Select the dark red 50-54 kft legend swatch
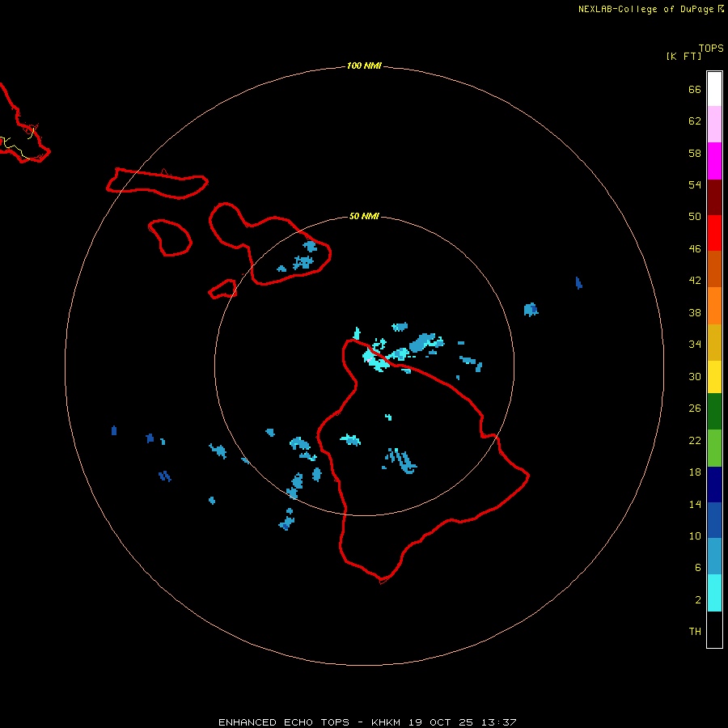This screenshot has height=728, width=728. [714, 197]
